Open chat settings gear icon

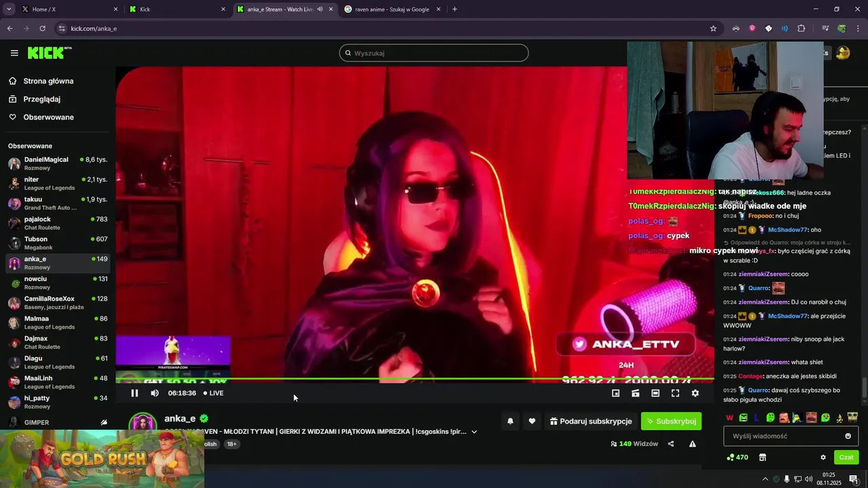pos(823,457)
